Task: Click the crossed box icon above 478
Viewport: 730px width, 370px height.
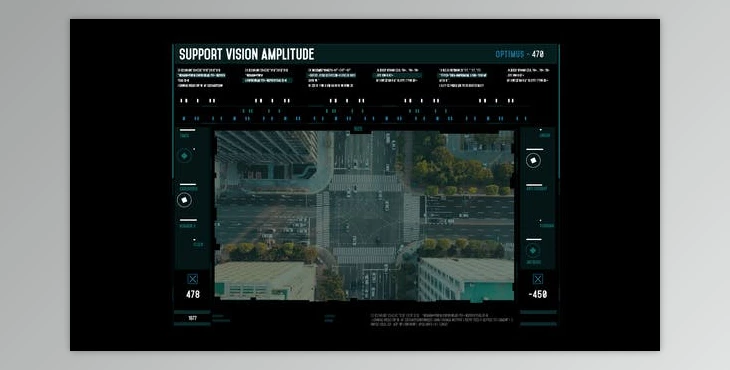Action: [192, 279]
